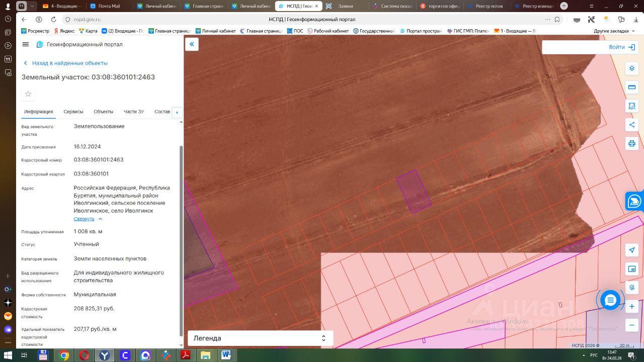This screenshot has height=362, width=644.
Task: Open the chat assistant bubble
Action: (610, 301)
